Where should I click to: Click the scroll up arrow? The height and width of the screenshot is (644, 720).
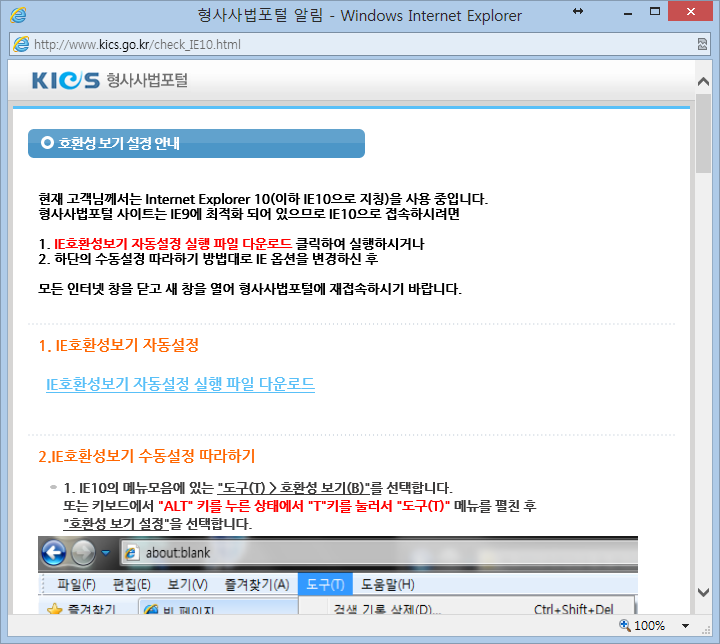[x=703, y=82]
